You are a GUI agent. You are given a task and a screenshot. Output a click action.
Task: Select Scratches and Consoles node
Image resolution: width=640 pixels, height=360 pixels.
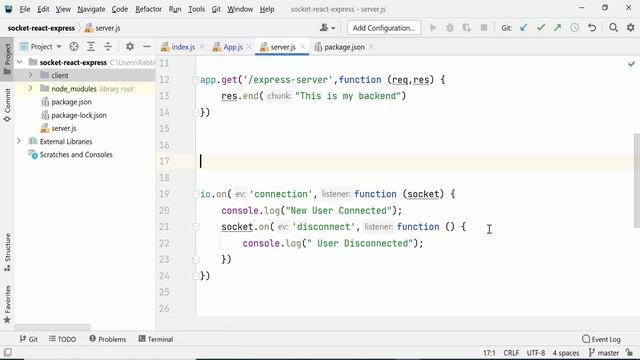[x=76, y=155]
